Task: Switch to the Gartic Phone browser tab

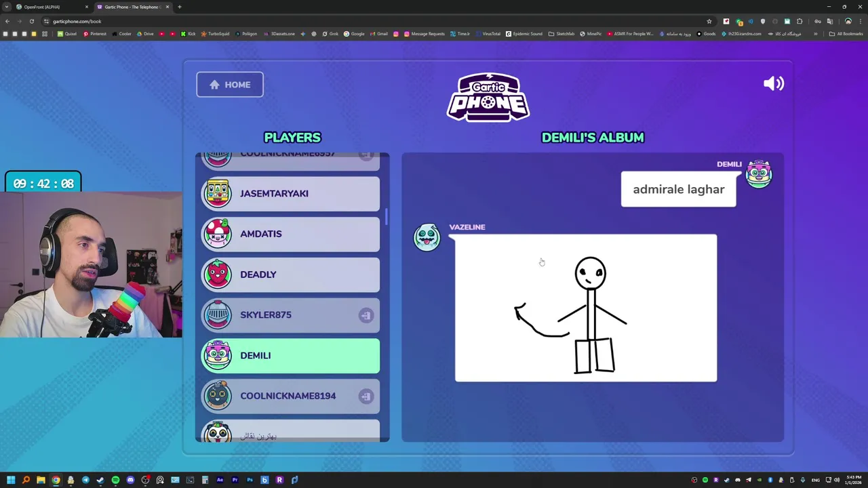Action: click(x=132, y=7)
